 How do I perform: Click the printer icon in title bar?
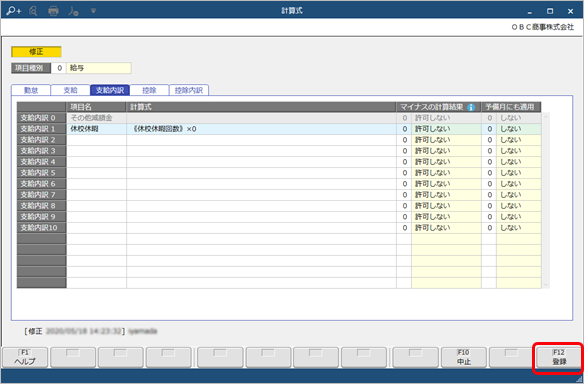pyautogui.click(x=53, y=11)
